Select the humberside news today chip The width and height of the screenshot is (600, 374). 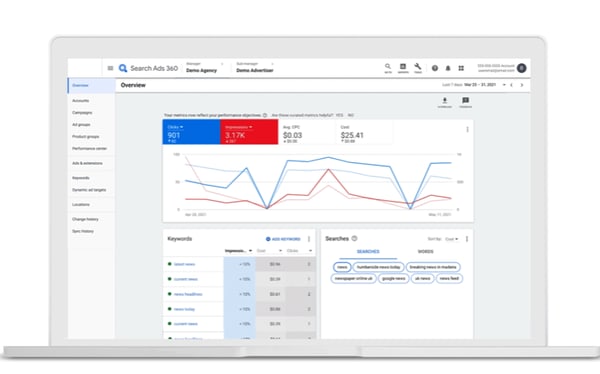click(378, 267)
